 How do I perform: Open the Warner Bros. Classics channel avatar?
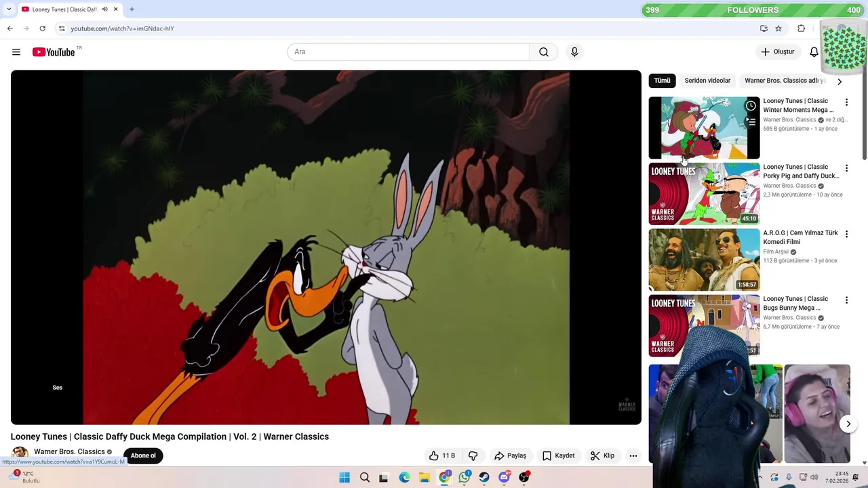pyautogui.click(x=20, y=453)
